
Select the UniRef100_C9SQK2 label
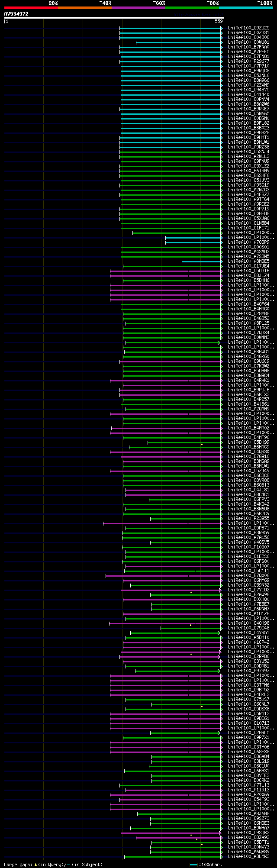pos(248,833)
